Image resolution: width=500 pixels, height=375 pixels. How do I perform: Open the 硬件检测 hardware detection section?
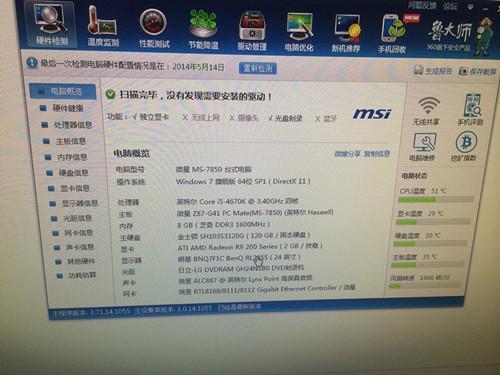51,25
